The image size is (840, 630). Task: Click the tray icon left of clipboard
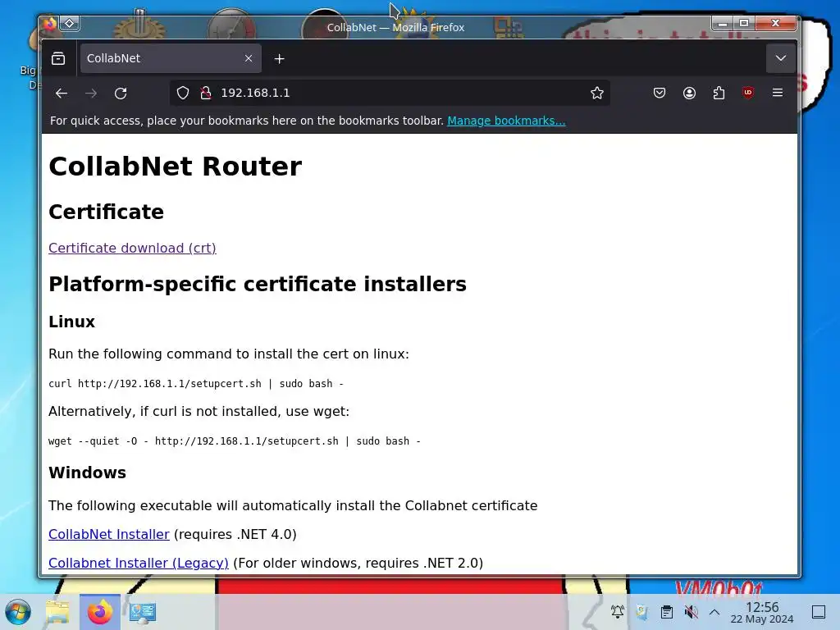tap(641, 612)
